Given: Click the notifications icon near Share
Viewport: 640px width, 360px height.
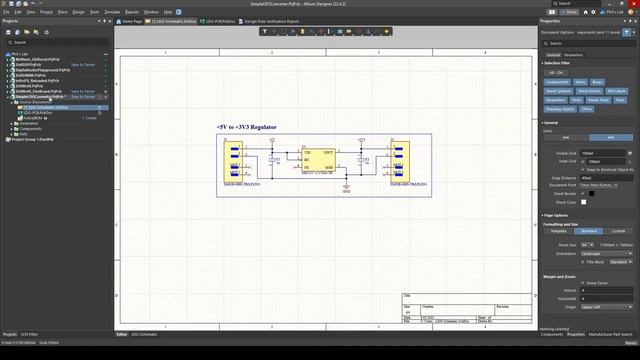Looking at the screenshot, I should (x=552, y=12).
